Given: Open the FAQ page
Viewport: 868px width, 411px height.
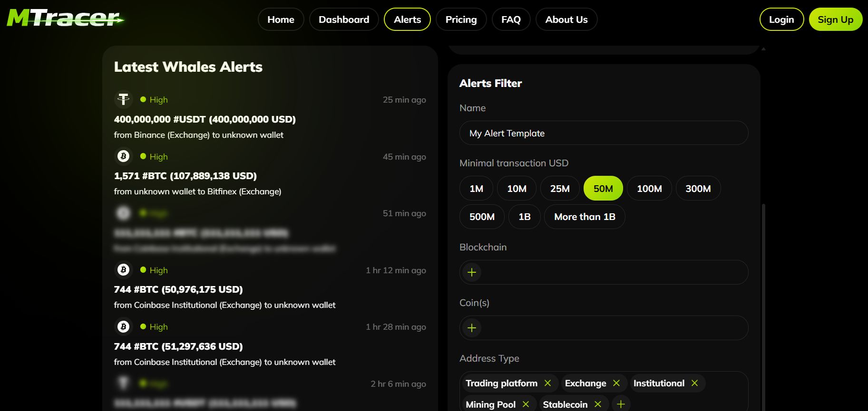Looking at the screenshot, I should coord(511,19).
